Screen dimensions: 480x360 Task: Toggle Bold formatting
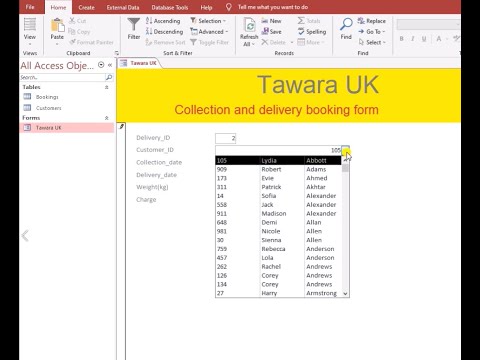tap(402, 39)
